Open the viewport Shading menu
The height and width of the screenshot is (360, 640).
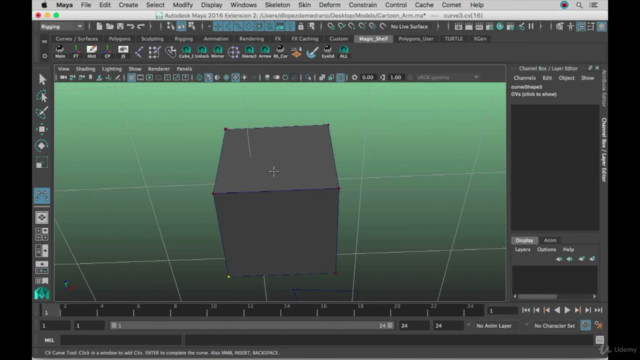pyautogui.click(x=85, y=69)
